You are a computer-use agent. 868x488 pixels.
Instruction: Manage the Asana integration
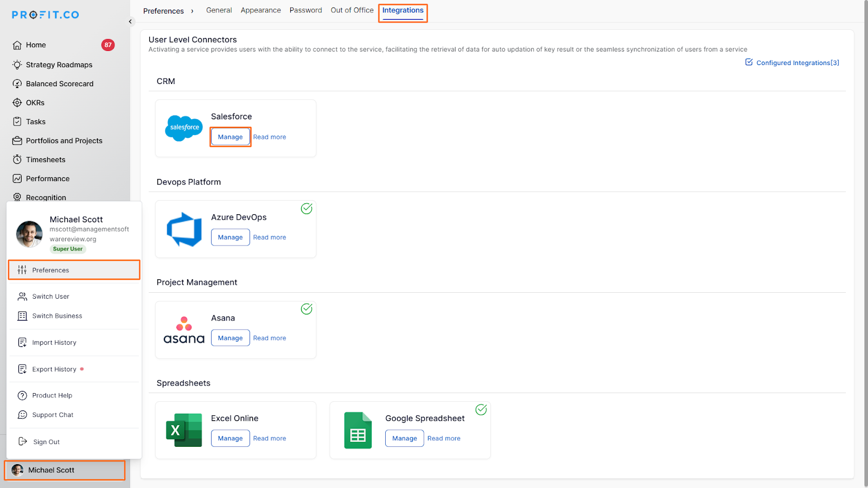point(231,338)
